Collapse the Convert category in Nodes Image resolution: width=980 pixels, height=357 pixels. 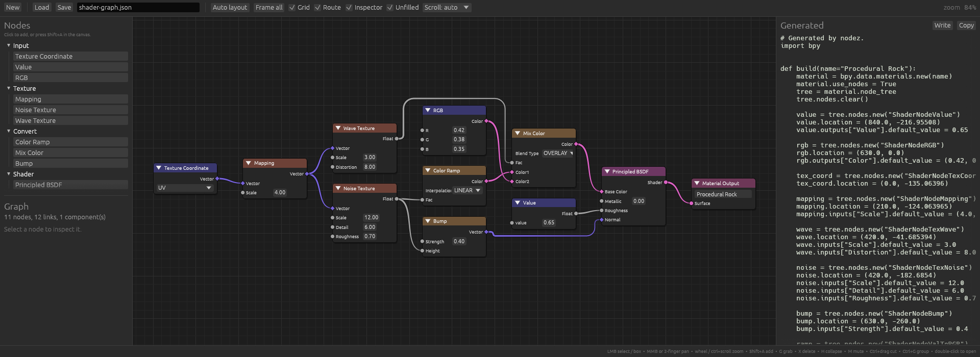(x=9, y=131)
